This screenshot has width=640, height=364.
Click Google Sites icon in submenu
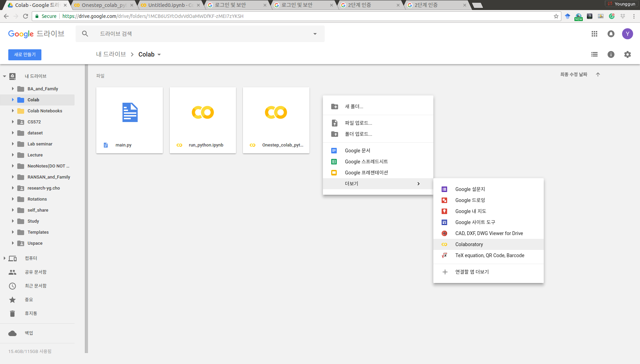click(444, 222)
